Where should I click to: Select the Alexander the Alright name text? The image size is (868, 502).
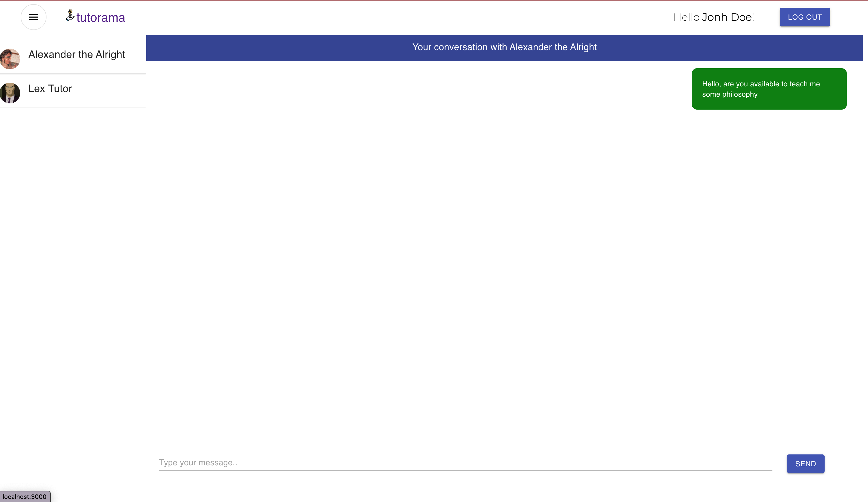pyautogui.click(x=76, y=55)
